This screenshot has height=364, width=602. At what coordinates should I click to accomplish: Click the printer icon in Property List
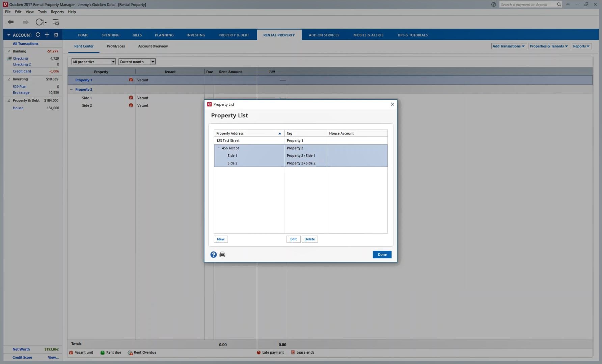[x=222, y=255]
